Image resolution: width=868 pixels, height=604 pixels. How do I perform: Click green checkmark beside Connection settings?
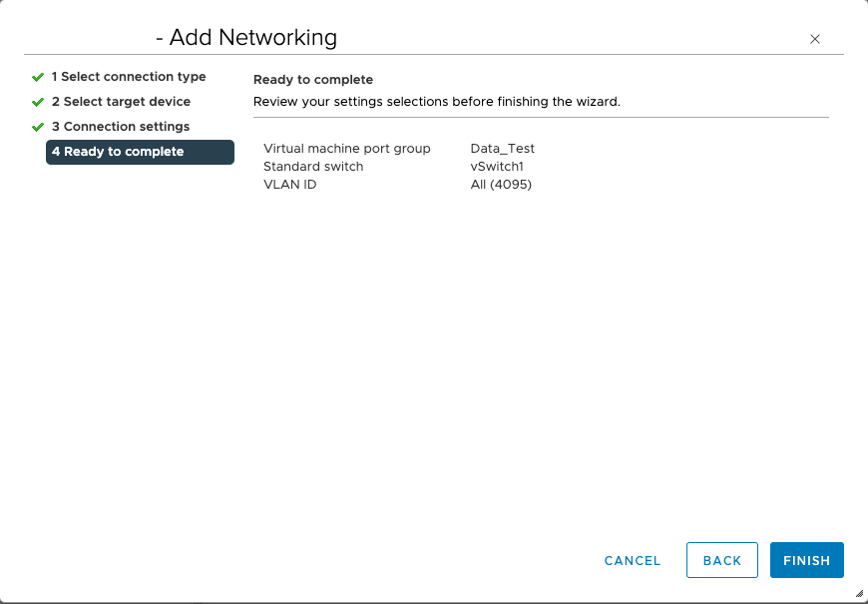pyautogui.click(x=38, y=127)
